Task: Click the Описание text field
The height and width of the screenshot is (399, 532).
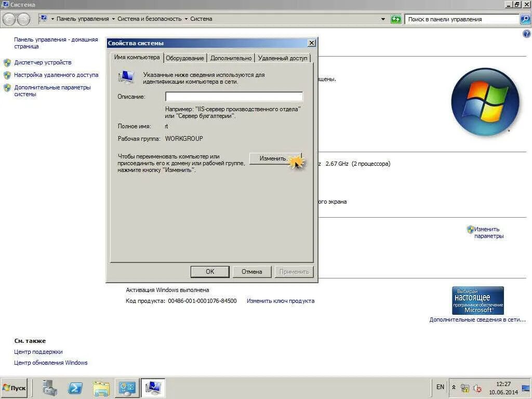Action: click(x=234, y=97)
